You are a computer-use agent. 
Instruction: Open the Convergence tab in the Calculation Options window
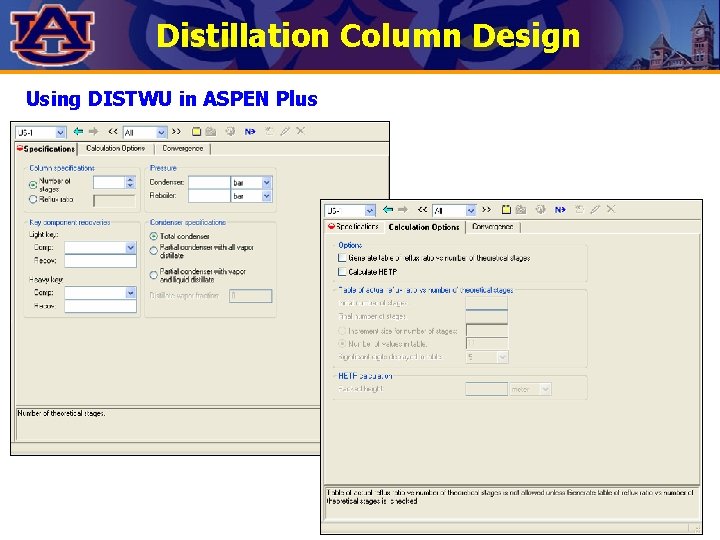click(492, 227)
